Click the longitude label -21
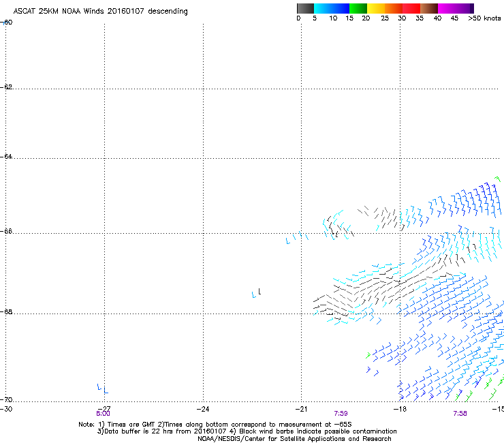The height and width of the screenshot is (443, 504). (301, 409)
